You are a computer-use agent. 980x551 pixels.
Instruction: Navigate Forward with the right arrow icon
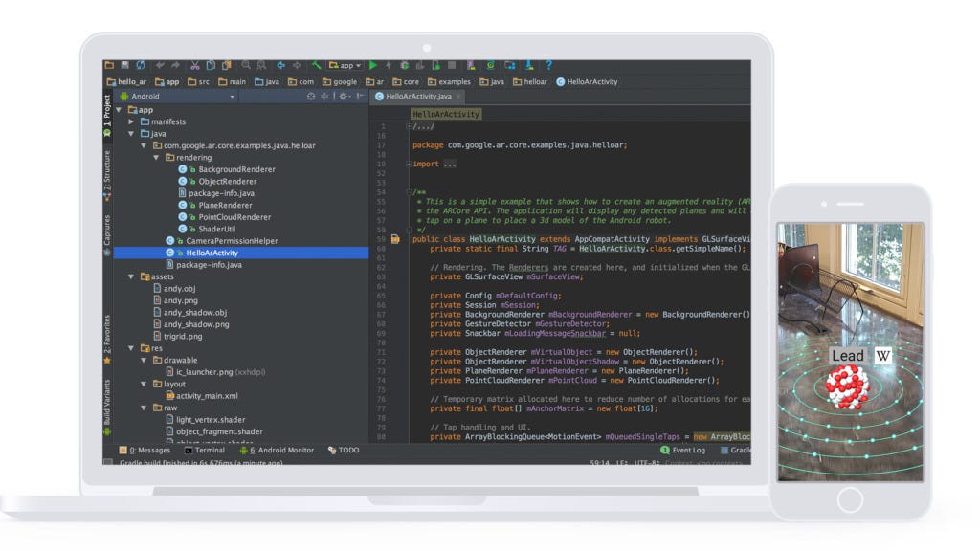coord(297,65)
